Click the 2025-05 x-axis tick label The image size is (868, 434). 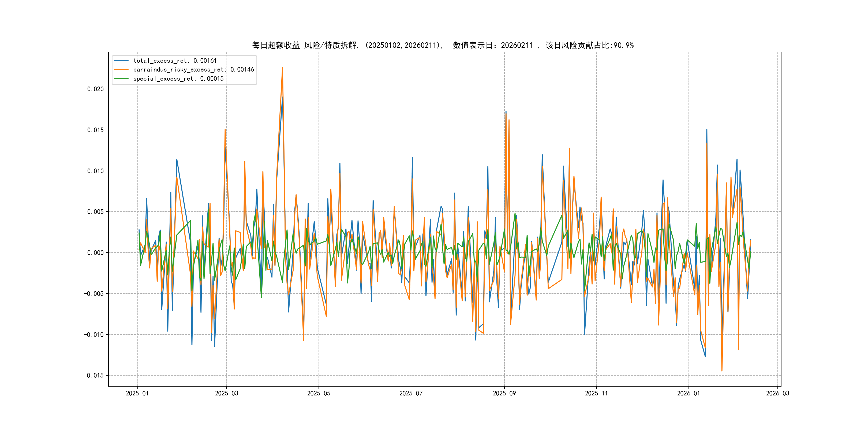(319, 393)
